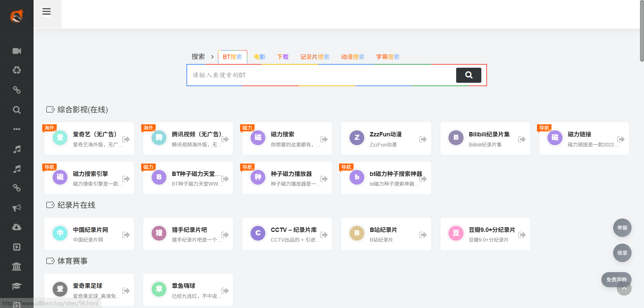Click the page vertical scrollbar thumb

point(642,31)
